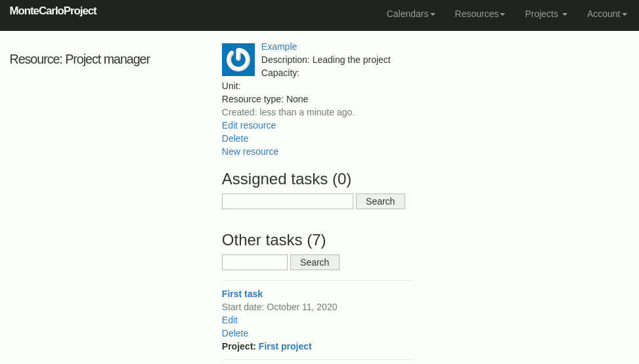The image size is (639, 364).
Task: Click the Other tasks (7) heading
Action: [x=273, y=240]
